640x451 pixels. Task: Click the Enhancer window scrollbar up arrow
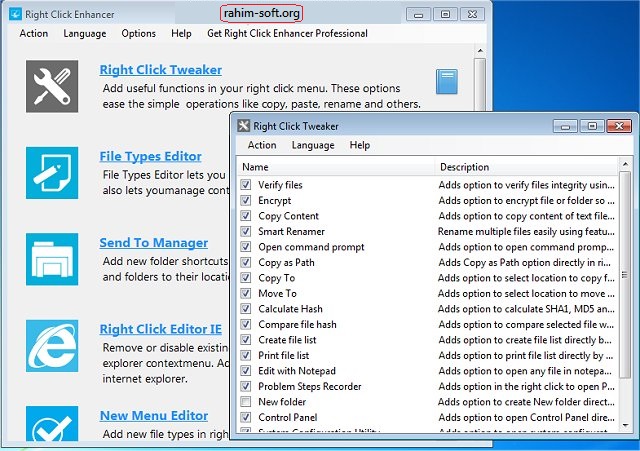pyautogui.click(x=480, y=51)
